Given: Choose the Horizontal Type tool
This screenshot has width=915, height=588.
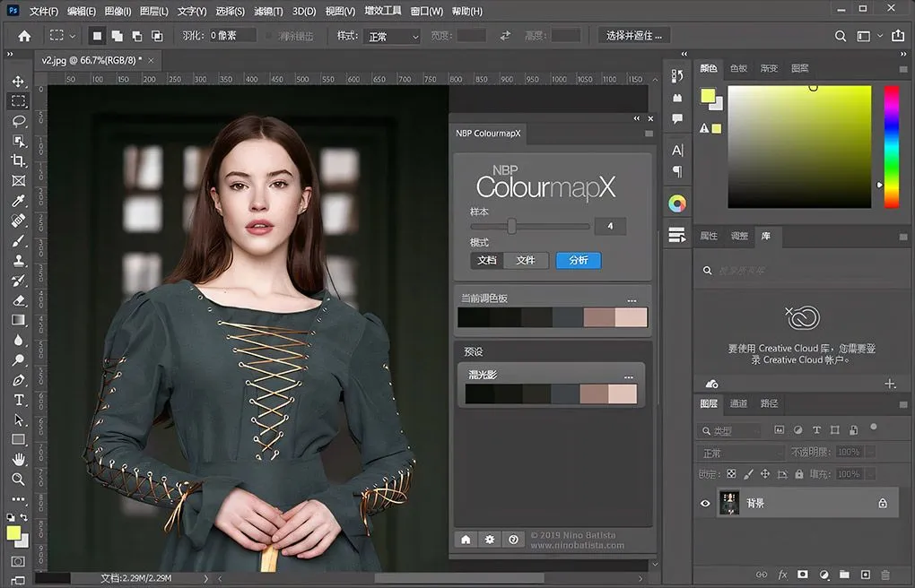Looking at the screenshot, I should 18,399.
